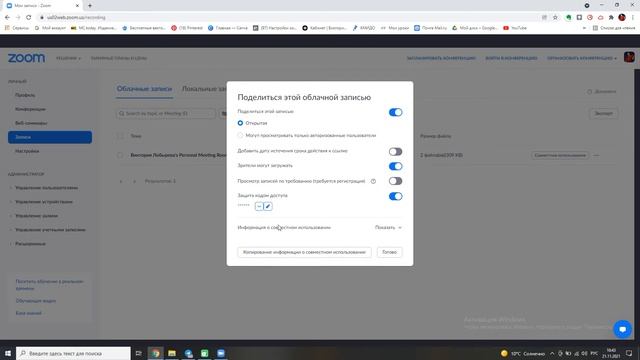Viewport: 640px width, 360px height.
Task: Open File Explorer from taskbar
Action: 172,353
